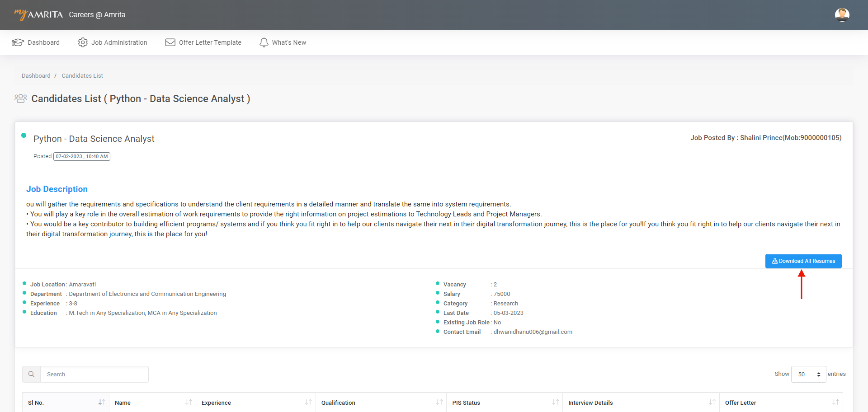
Task: Click the What's New bell icon
Action: tap(264, 42)
